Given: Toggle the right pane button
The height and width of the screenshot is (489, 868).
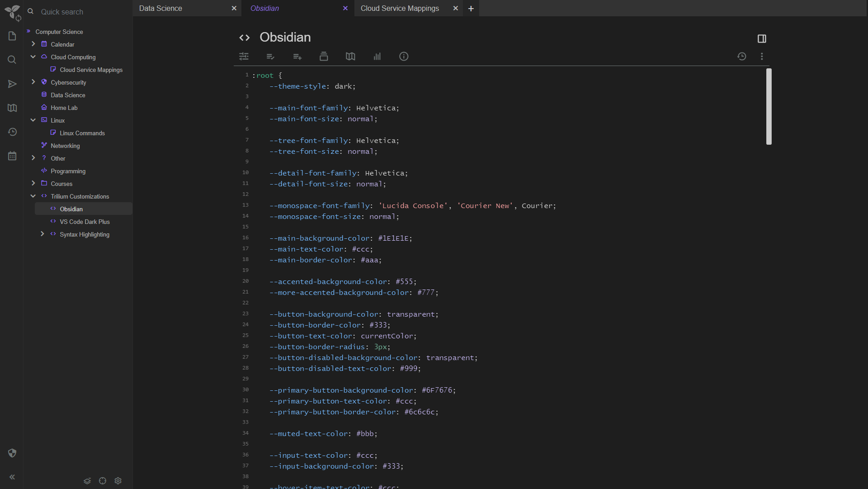Looking at the screenshot, I should point(762,39).
